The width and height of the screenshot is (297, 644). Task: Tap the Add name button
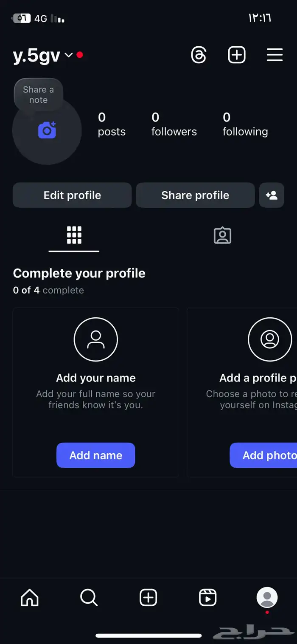[96, 455]
